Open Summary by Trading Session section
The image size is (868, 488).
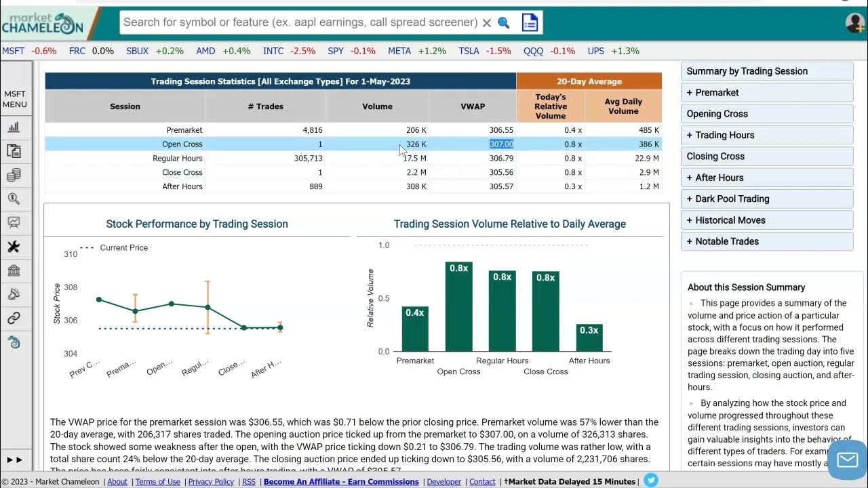[767, 71]
